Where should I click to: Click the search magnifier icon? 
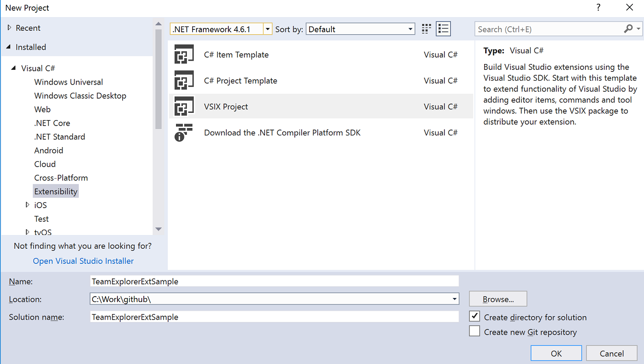[629, 29]
